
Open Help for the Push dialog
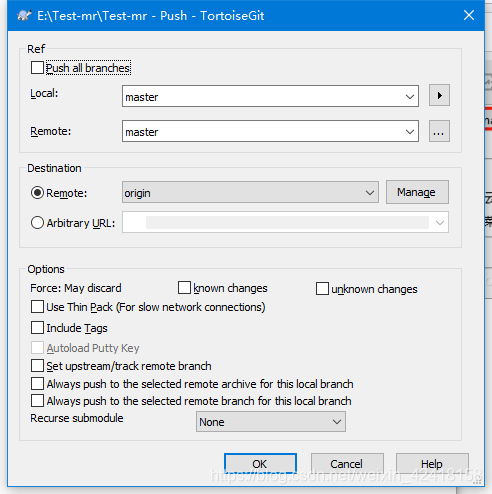432,464
